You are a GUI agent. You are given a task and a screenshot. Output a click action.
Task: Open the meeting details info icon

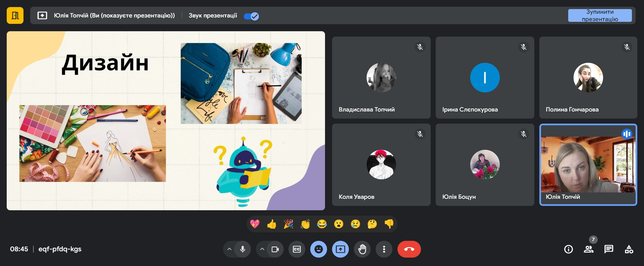pos(569,249)
